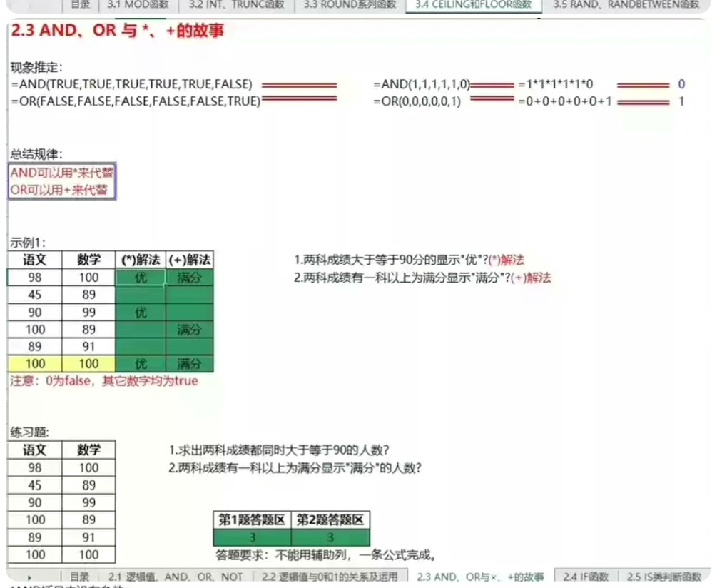Click exercise 1.求出两科成绩都同时大于等于90的人数?

click(x=279, y=450)
